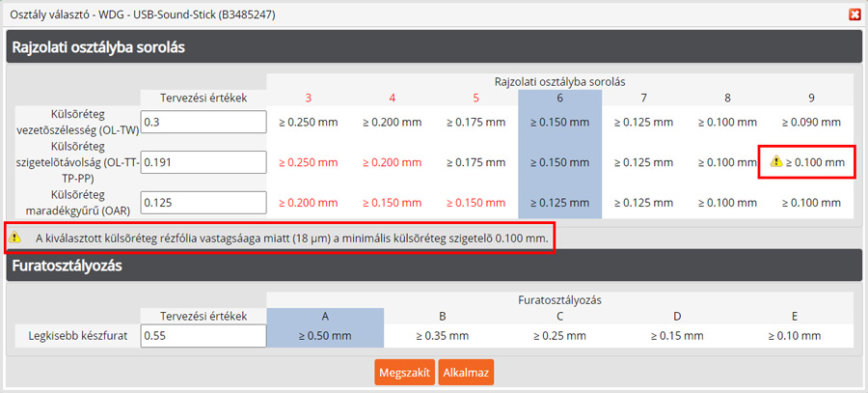Select drill class D ≥ 0.15 mm cell
This screenshot has height=393, width=868.
(677, 335)
